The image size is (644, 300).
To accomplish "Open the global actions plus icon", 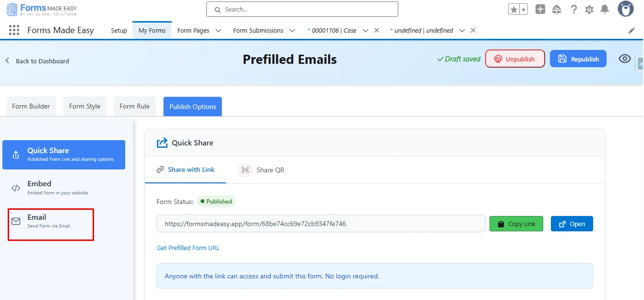I will coord(540,9).
